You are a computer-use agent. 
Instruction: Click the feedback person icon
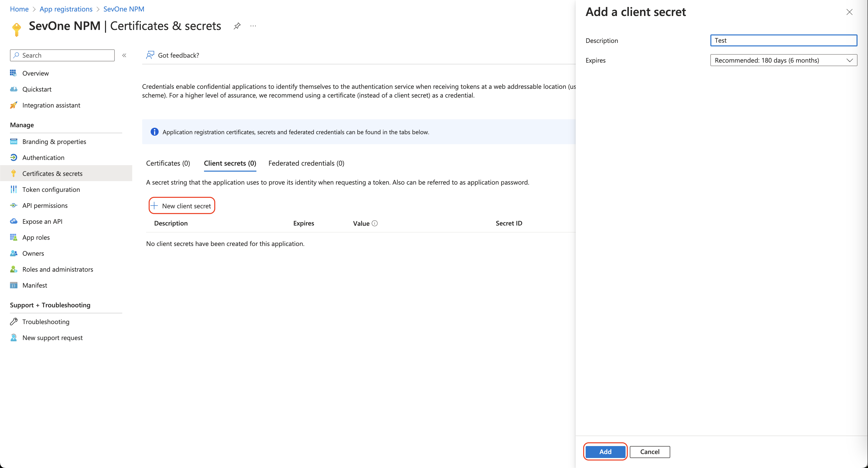(x=150, y=55)
